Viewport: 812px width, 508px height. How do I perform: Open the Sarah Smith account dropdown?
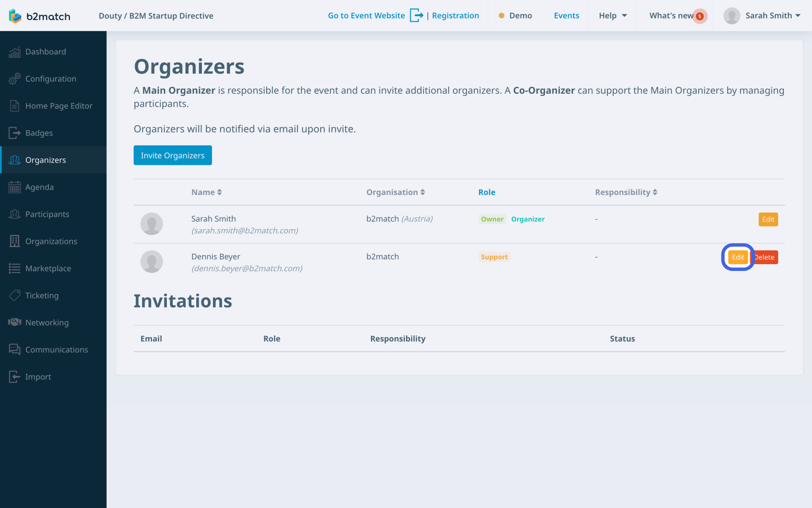tap(761, 15)
